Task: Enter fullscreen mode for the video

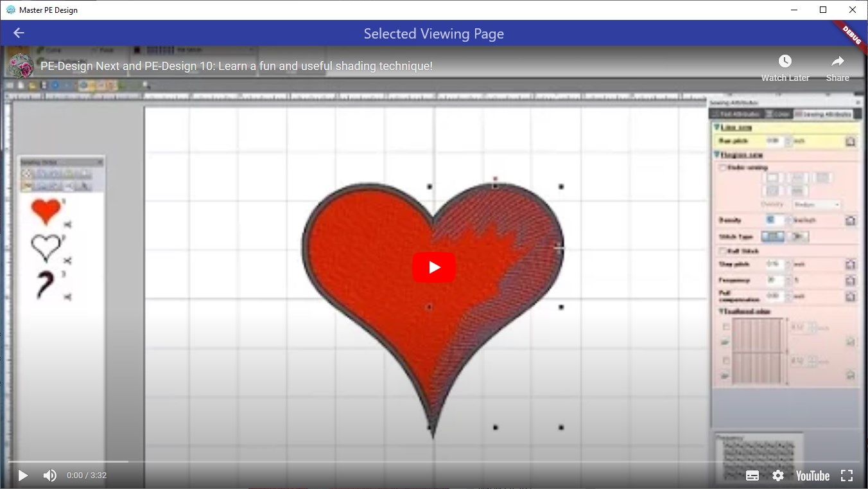Action: click(x=847, y=476)
